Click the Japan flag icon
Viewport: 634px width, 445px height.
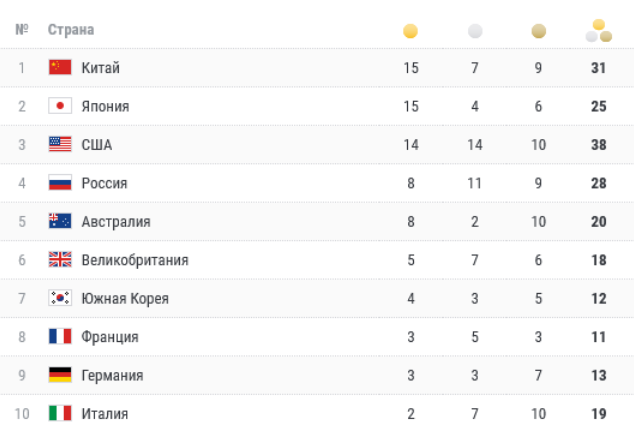(60, 106)
